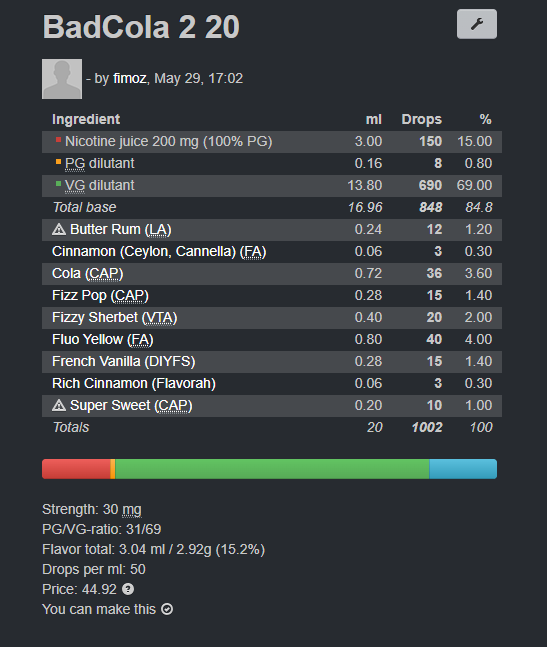Click the green VG dilutant color marker
Viewport: 547px width, 647px height.
[x=58, y=184]
